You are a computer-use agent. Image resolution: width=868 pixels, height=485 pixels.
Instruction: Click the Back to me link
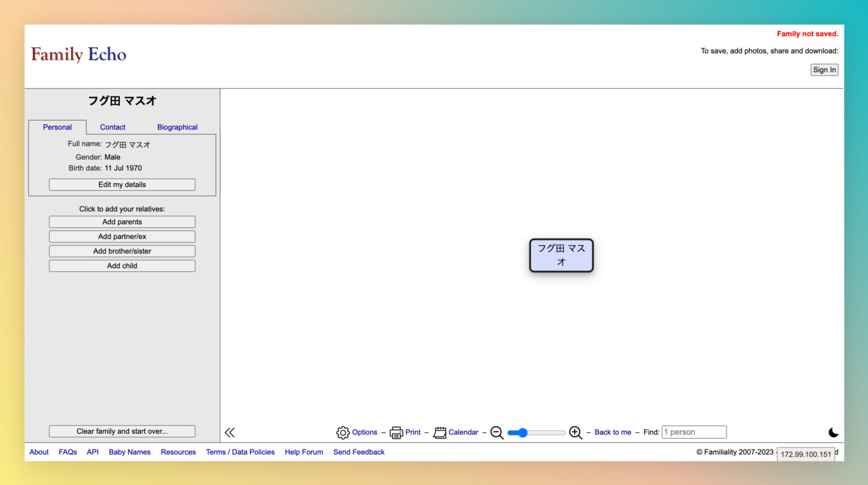(613, 432)
